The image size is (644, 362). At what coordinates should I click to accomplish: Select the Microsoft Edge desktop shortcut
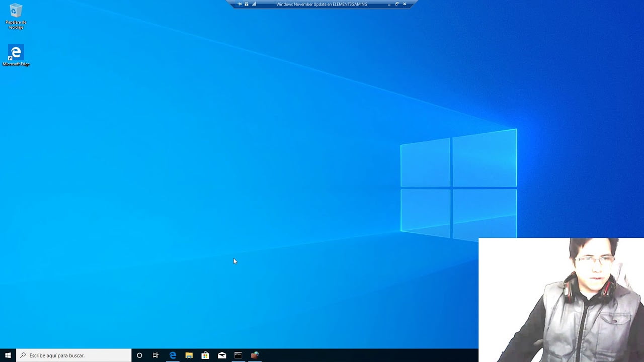tap(16, 53)
